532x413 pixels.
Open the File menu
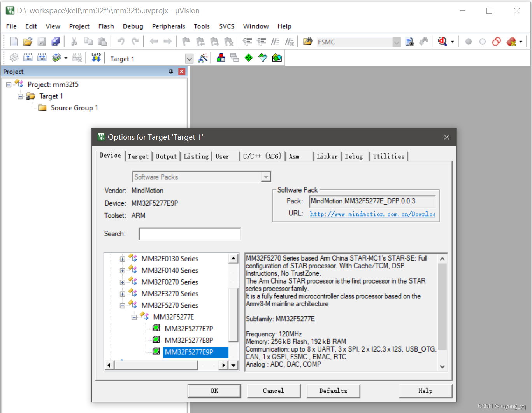click(11, 26)
